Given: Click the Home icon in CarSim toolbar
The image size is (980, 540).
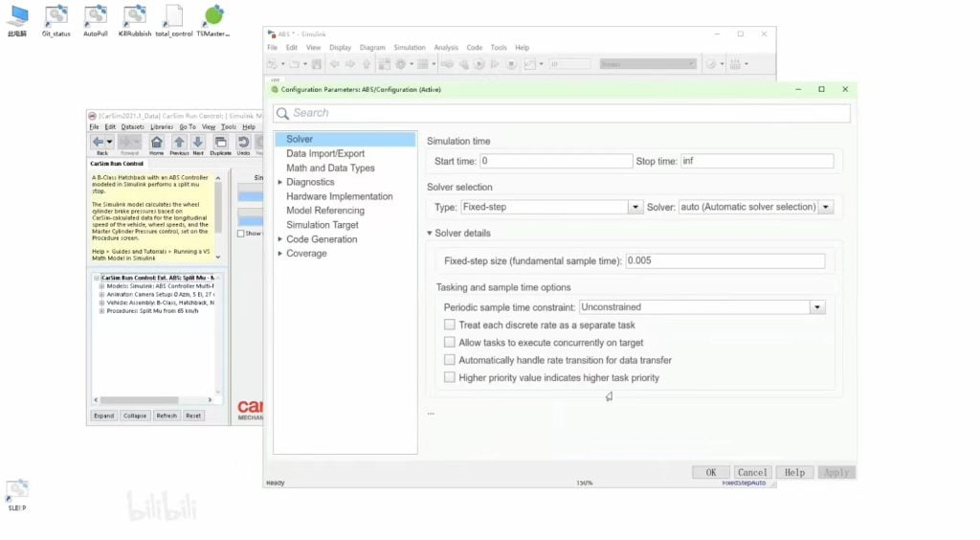Looking at the screenshot, I should coord(156,142).
